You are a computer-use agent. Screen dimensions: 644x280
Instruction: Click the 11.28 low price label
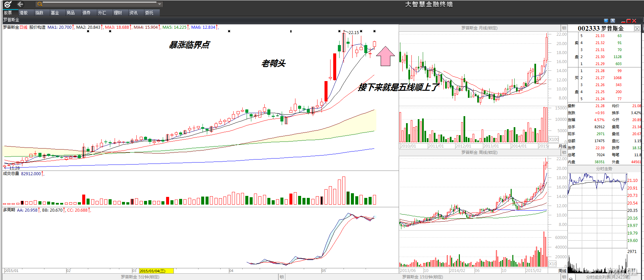tap(14, 168)
